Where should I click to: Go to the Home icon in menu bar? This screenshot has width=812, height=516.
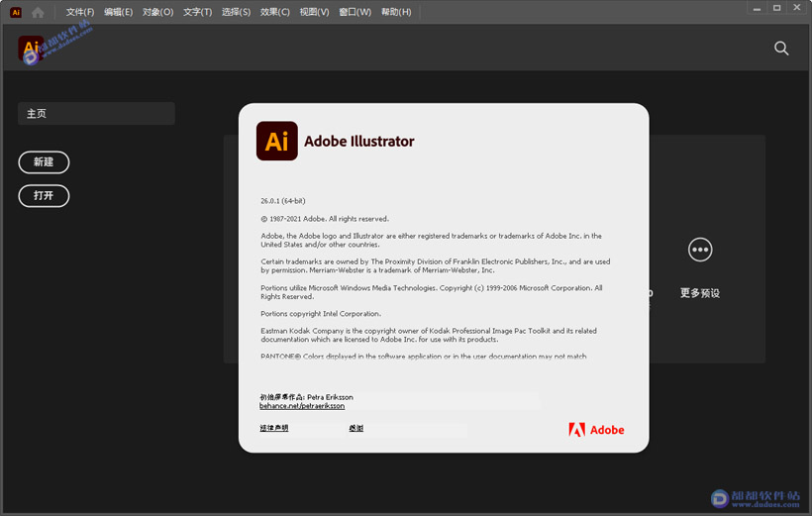(x=38, y=12)
